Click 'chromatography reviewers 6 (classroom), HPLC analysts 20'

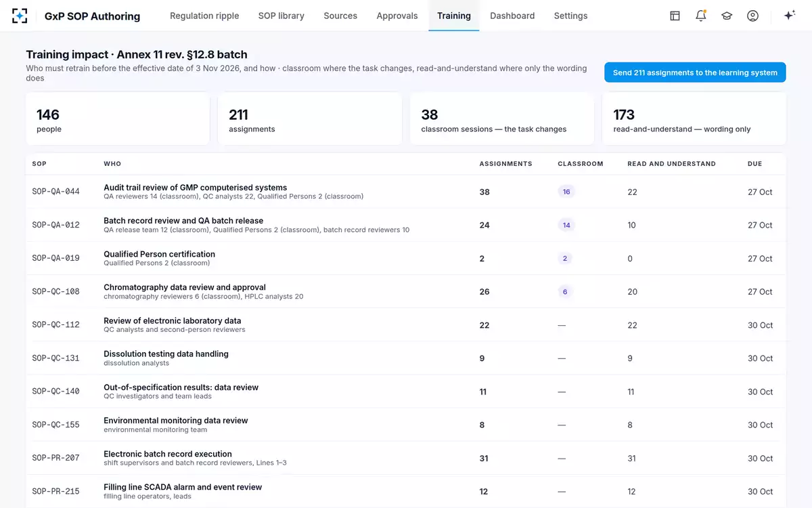tap(204, 297)
